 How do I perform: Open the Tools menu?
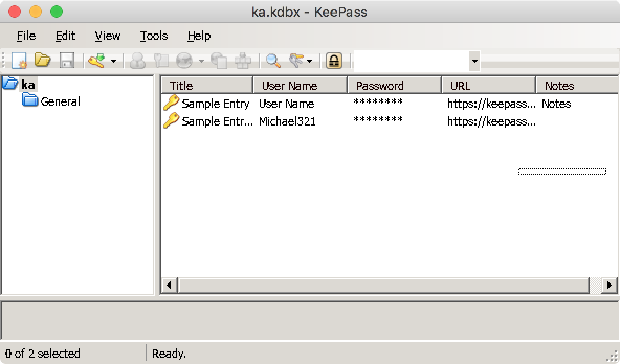153,36
